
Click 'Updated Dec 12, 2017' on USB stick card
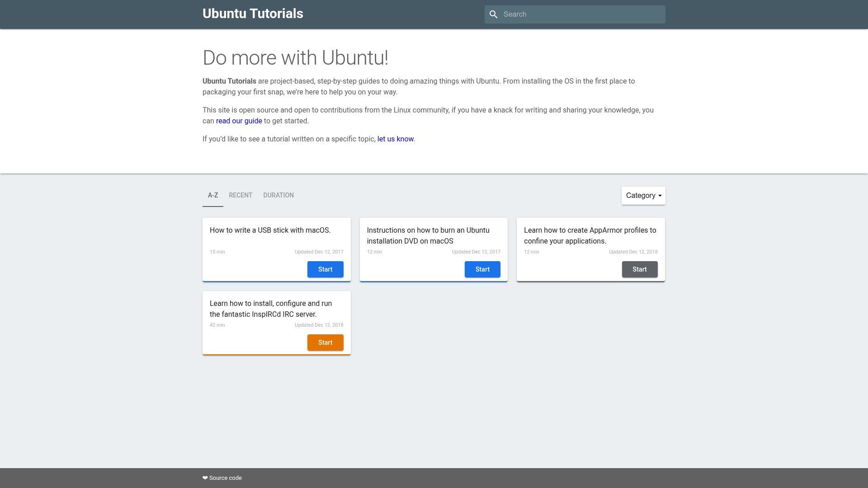coord(319,252)
